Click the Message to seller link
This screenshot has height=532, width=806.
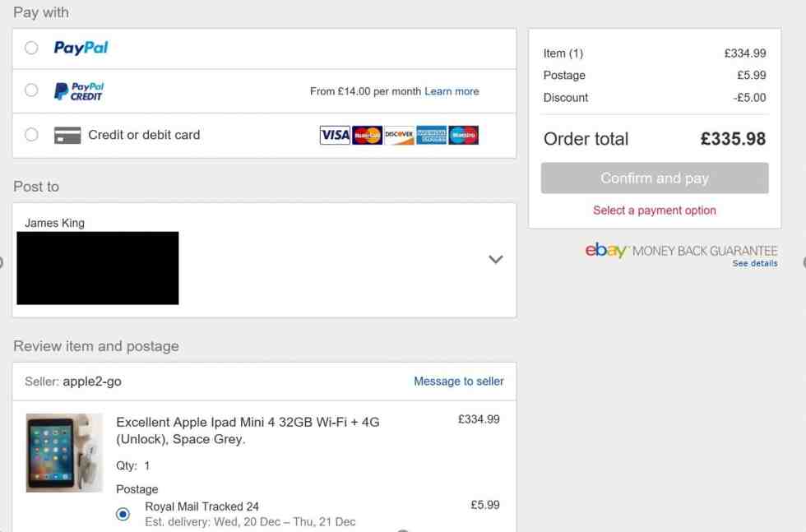458,381
